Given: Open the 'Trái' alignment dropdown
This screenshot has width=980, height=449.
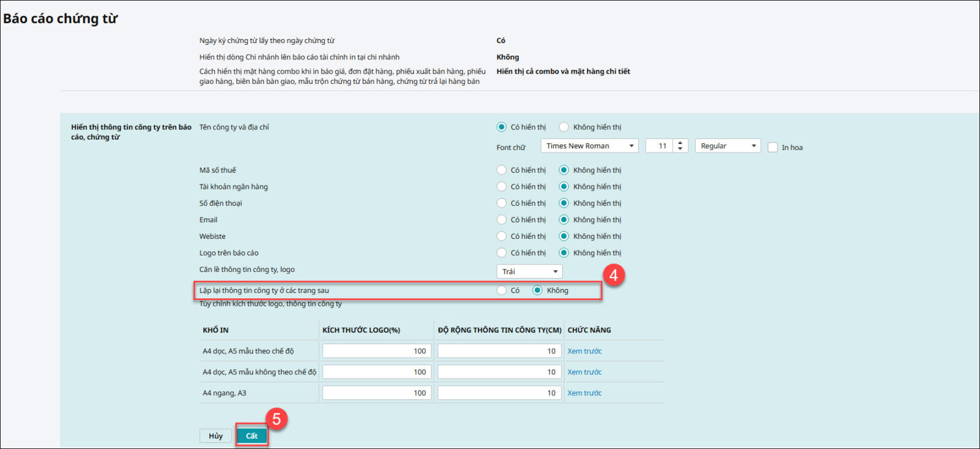Looking at the screenshot, I should [529, 271].
